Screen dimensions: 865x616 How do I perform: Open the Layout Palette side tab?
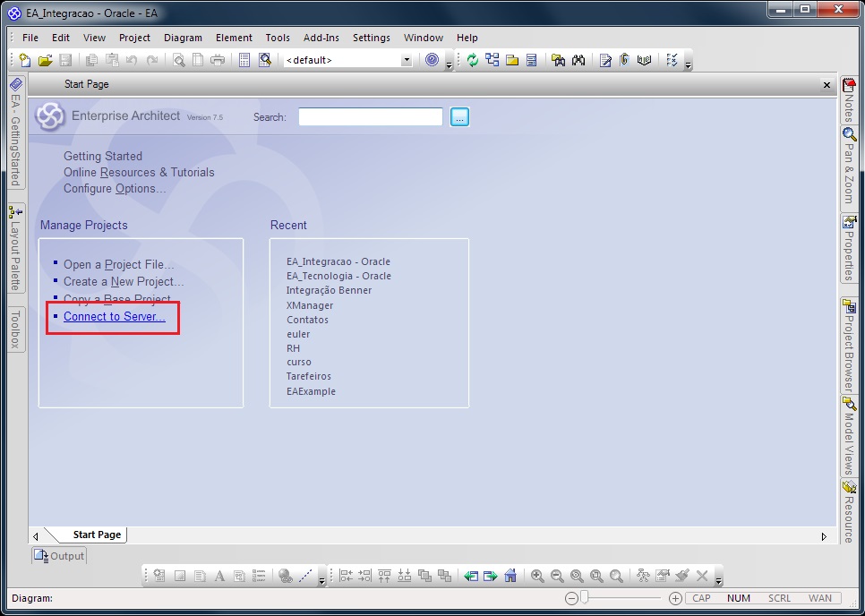point(16,248)
